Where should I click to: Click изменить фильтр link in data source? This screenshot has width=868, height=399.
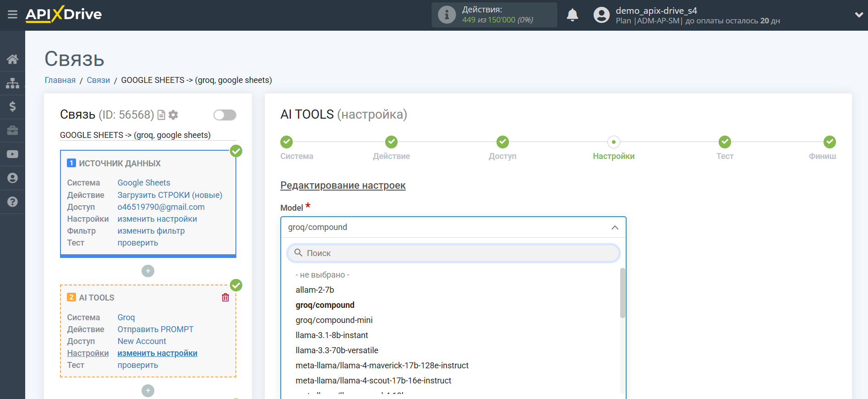coord(151,231)
